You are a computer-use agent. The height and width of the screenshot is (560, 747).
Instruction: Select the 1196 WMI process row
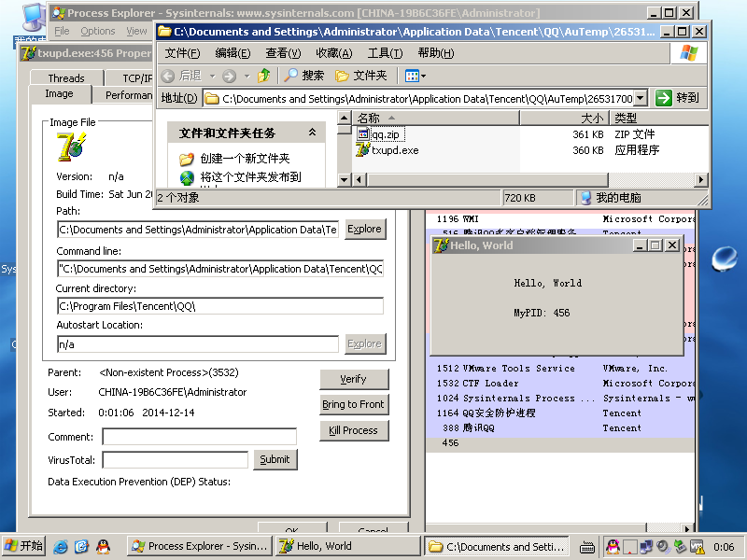(560, 219)
